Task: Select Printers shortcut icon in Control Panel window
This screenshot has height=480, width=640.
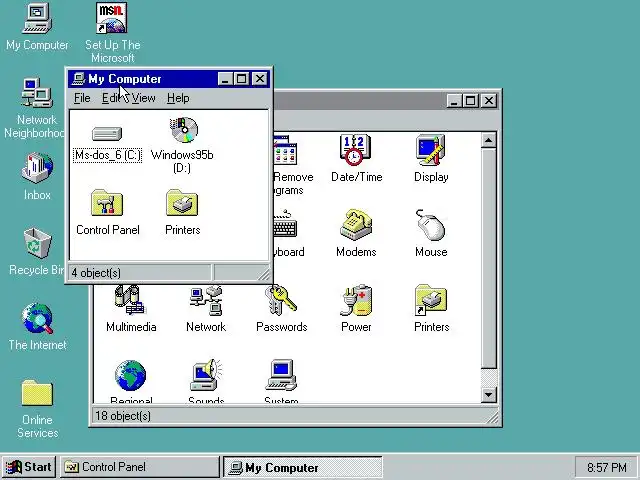Action: tap(431, 300)
